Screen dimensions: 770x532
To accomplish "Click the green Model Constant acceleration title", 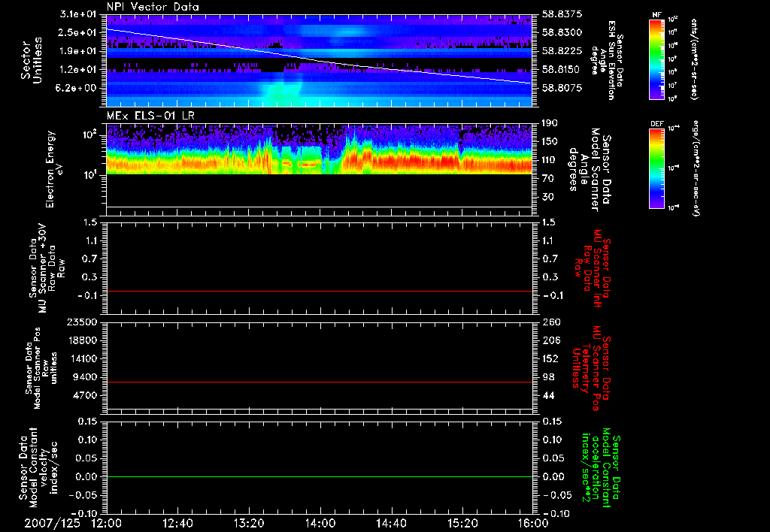I will (x=600, y=467).
